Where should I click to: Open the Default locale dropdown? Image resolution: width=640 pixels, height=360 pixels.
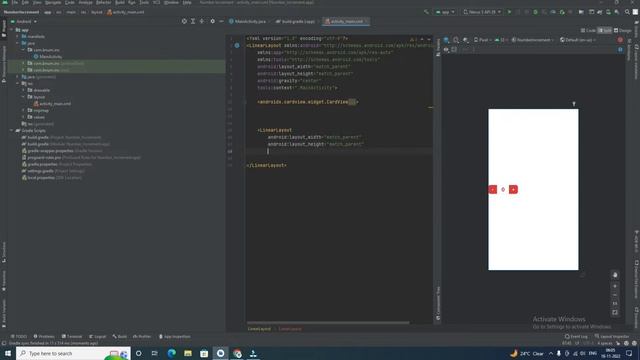[x=578, y=40]
